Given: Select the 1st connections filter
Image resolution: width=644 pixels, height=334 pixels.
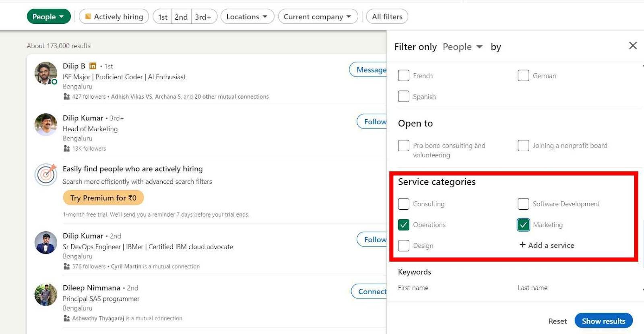Looking at the screenshot, I should pos(163,17).
